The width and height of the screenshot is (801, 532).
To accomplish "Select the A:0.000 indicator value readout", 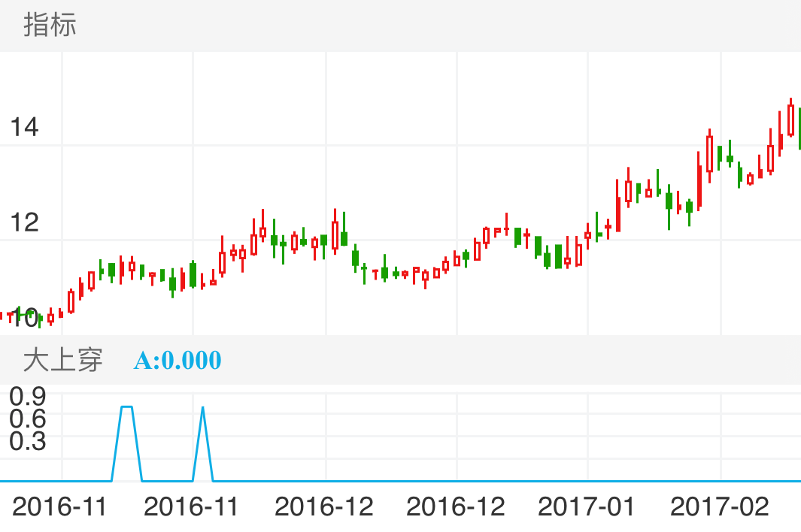I will (x=177, y=361).
